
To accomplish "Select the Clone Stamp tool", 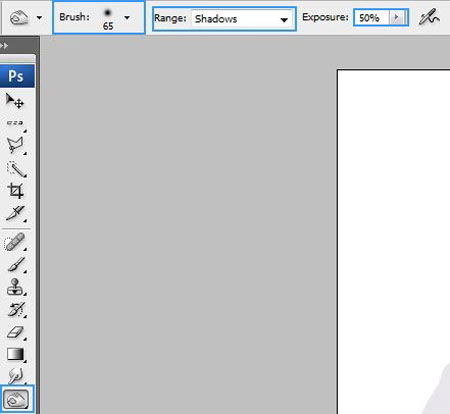I will [x=15, y=287].
